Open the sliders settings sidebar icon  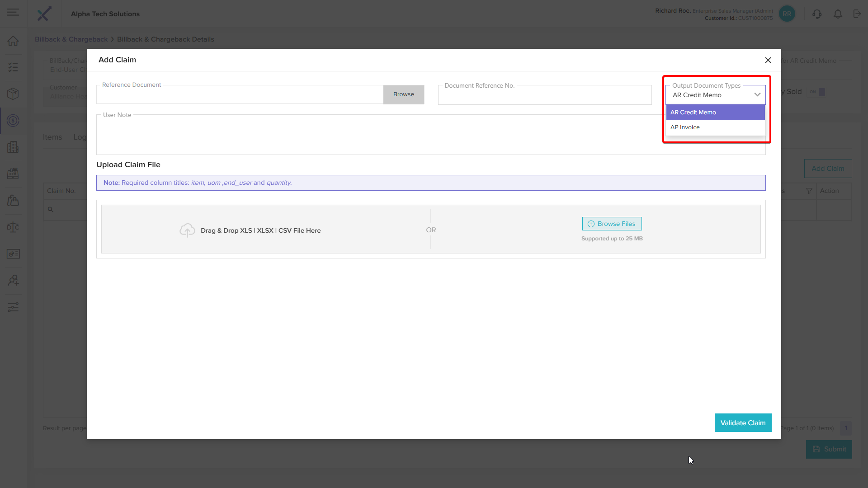click(x=13, y=307)
